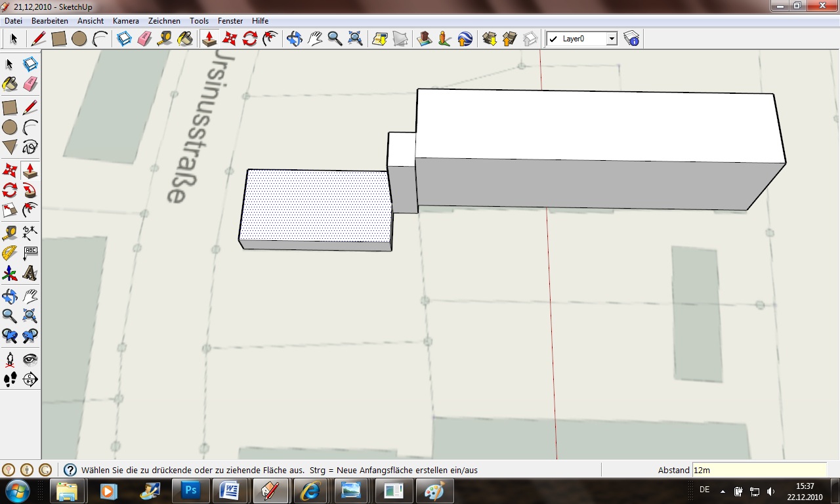Select the Orbit camera tool

click(10, 296)
